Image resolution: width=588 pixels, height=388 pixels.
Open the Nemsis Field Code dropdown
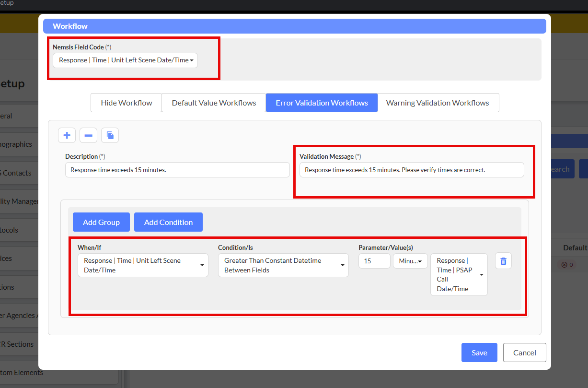pos(125,60)
